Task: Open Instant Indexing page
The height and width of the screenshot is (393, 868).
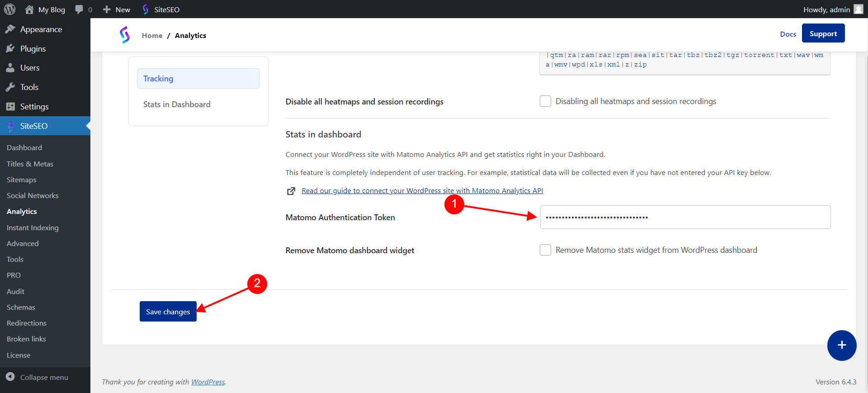Action: (33, 227)
